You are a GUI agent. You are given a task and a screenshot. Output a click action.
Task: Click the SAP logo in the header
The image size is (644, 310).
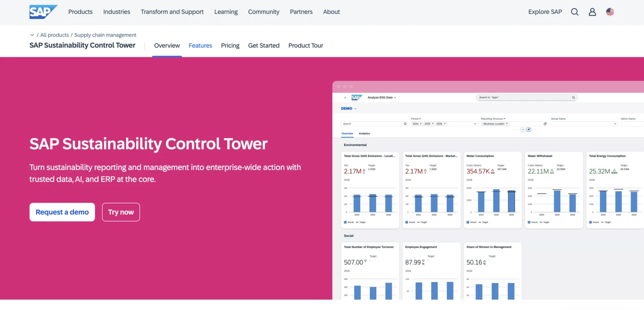(43, 12)
